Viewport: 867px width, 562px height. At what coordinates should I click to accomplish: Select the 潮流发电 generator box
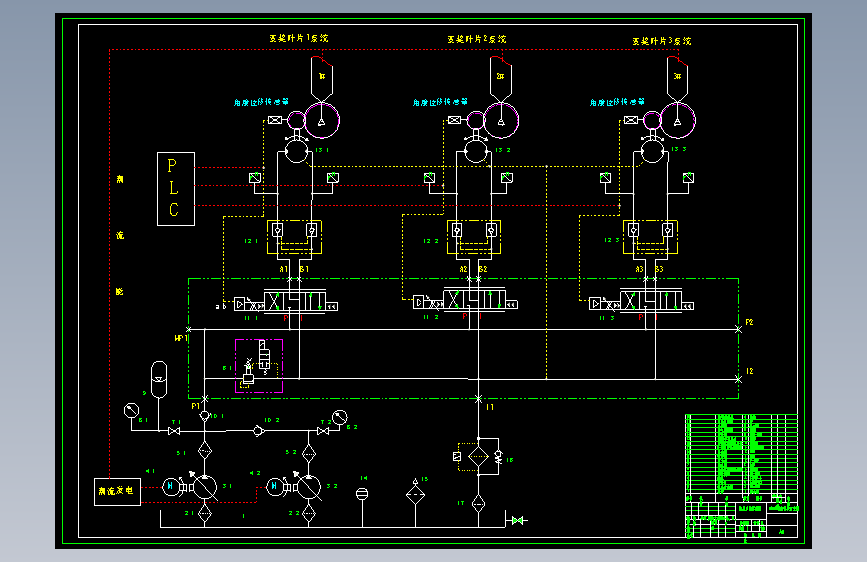tap(117, 491)
